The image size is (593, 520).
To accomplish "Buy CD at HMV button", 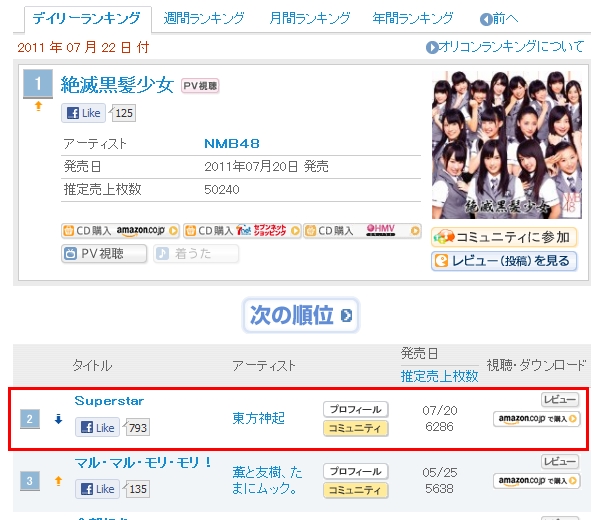I will click(362, 231).
